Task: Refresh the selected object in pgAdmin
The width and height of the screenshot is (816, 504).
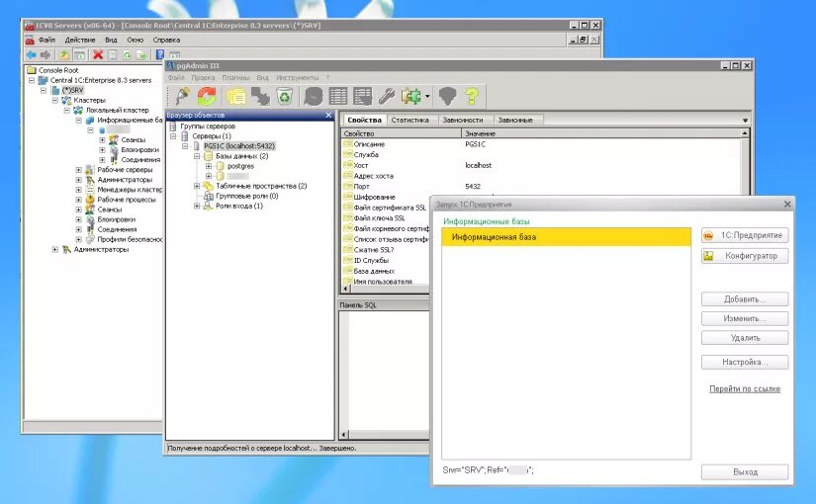Action: pos(207,96)
